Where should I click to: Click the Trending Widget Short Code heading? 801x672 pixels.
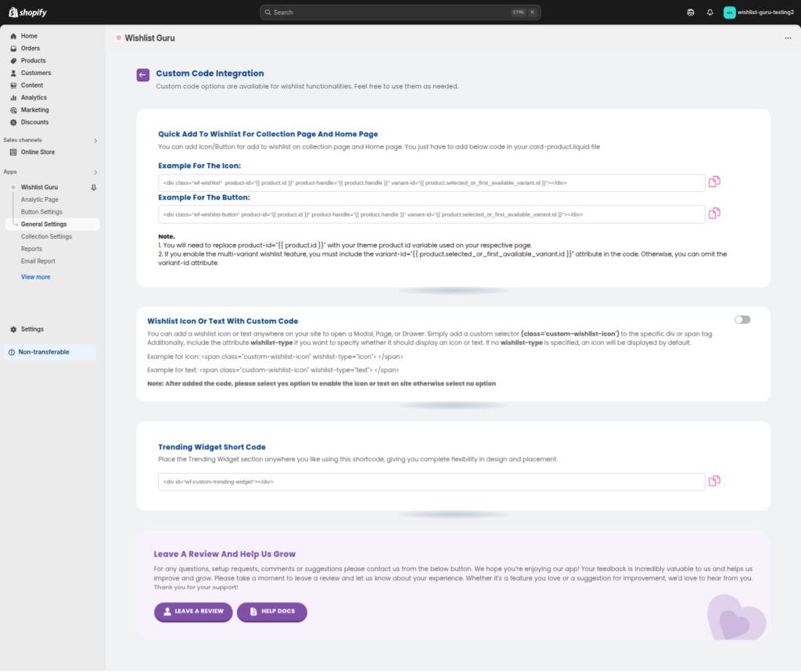click(212, 447)
